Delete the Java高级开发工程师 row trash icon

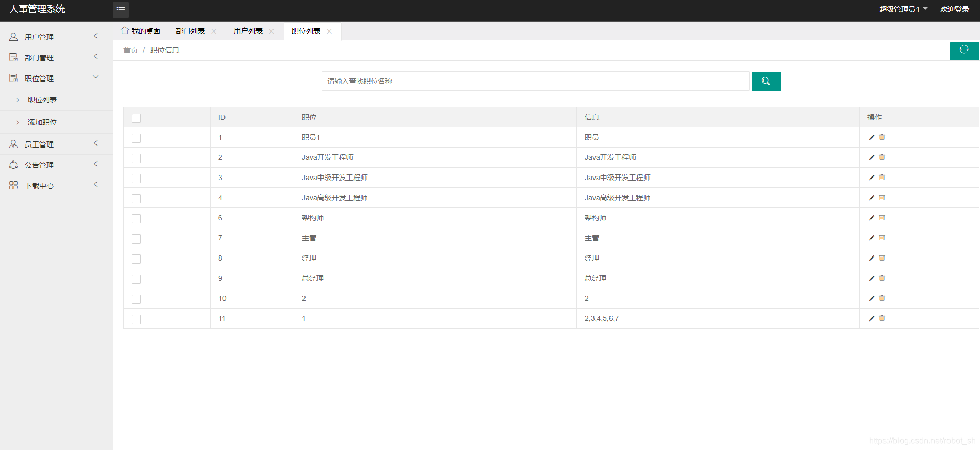pyautogui.click(x=882, y=198)
